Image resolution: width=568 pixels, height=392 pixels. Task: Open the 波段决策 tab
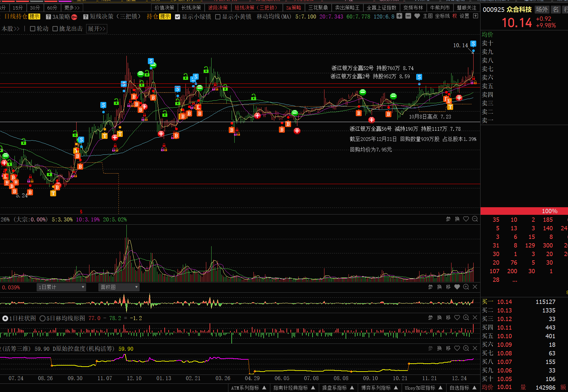coord(218,8)
